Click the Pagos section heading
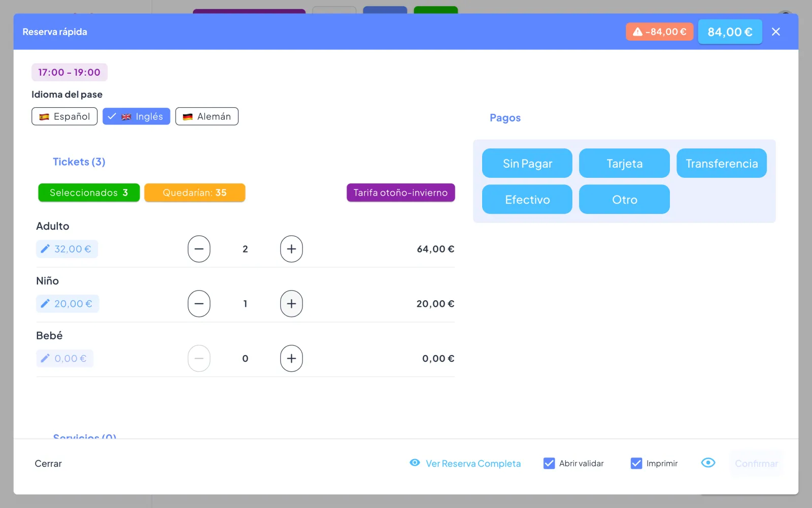 coord(505,118)
